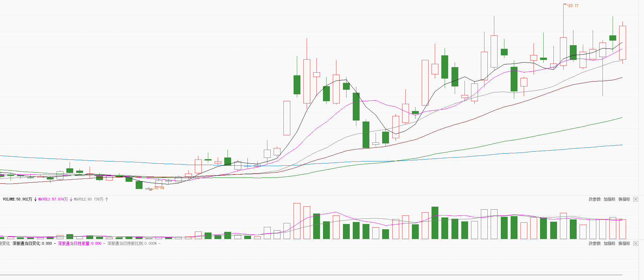This screenshot has width=644, height=280.
Task: Click the 23.77 high price marker
Action: [x=573, y=6]
